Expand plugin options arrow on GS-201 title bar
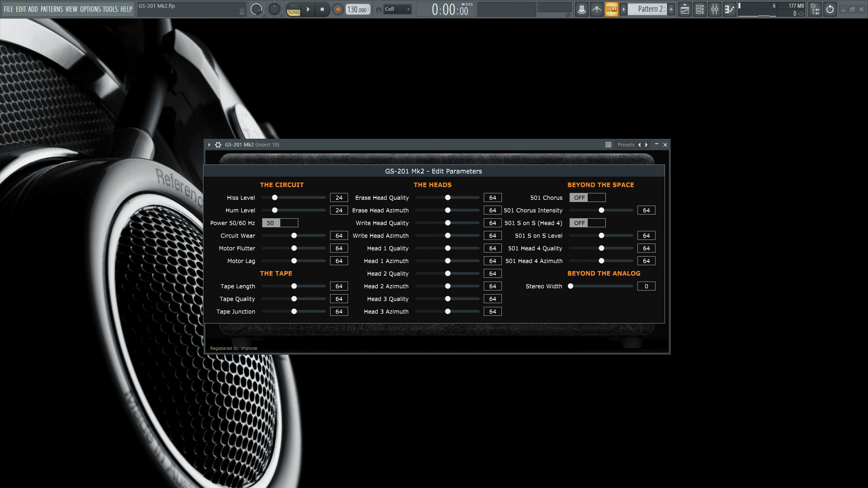868x488 pixels. [209, 145]
